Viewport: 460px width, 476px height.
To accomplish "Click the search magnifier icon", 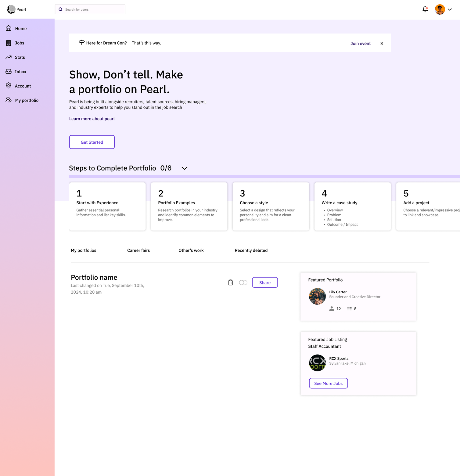I will point(61,9).
